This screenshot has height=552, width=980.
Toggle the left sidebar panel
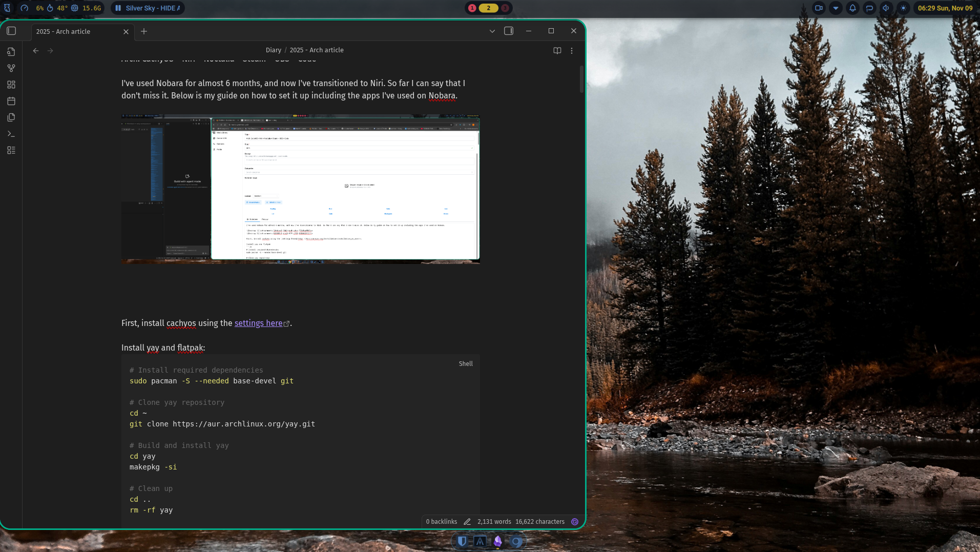[x=11, y=31]
